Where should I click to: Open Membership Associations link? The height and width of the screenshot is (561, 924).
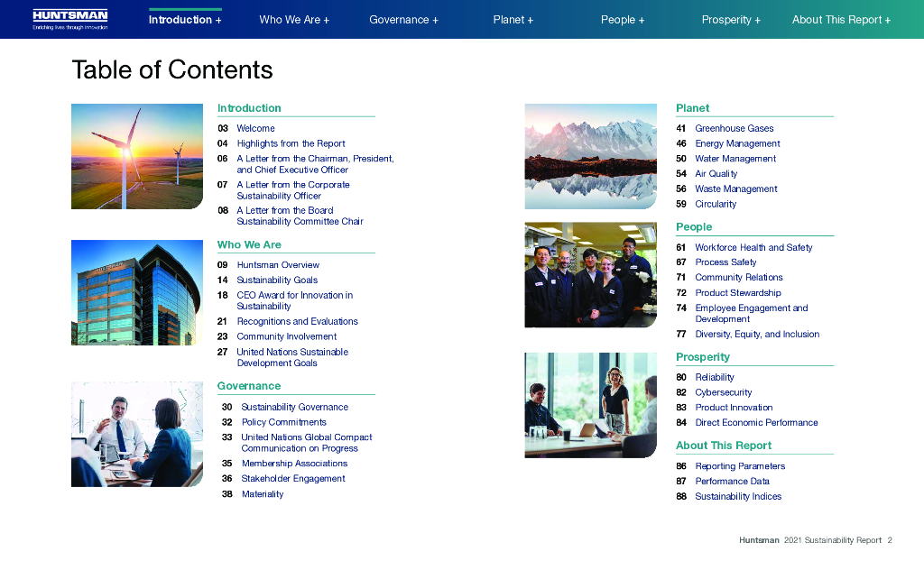pos(295,464)
